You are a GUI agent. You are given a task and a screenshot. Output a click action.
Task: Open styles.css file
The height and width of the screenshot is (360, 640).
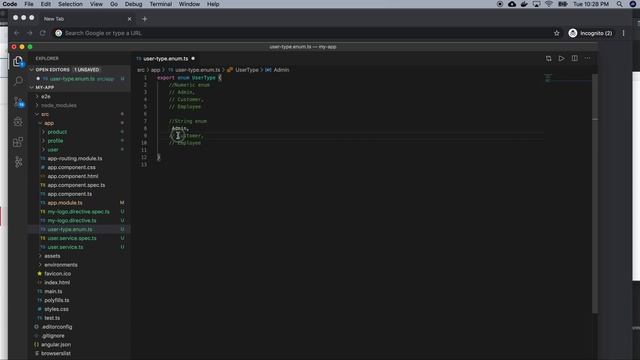[56, 309]
